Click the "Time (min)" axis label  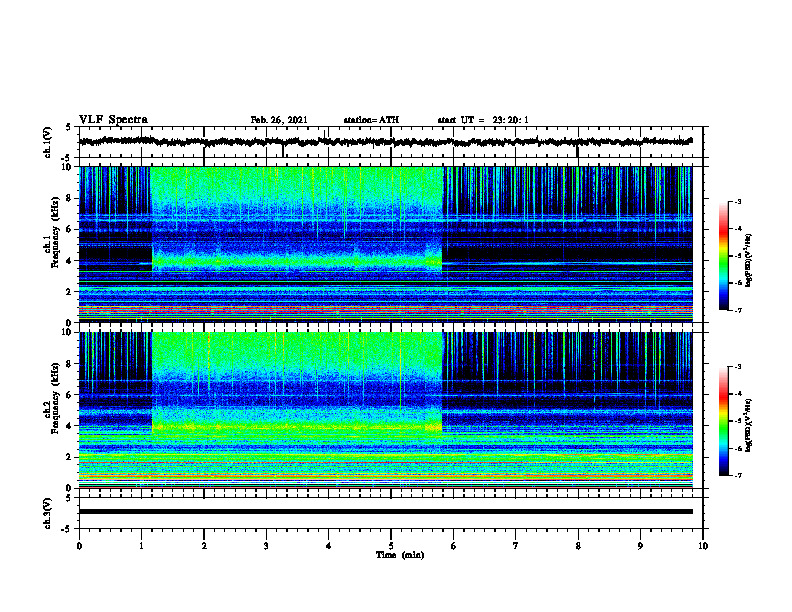click(400, 555)
